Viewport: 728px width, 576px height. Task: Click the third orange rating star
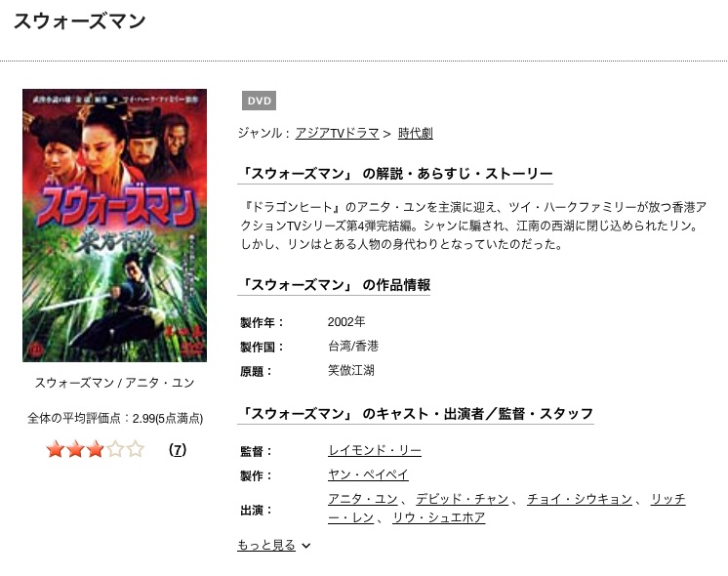96,449
